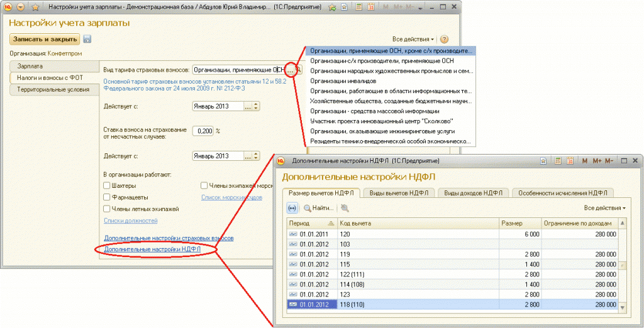This screenshot has height=328, width=644.
Task: Select Организации инвалидов from the dropdown list
Action: coord(343,81)
